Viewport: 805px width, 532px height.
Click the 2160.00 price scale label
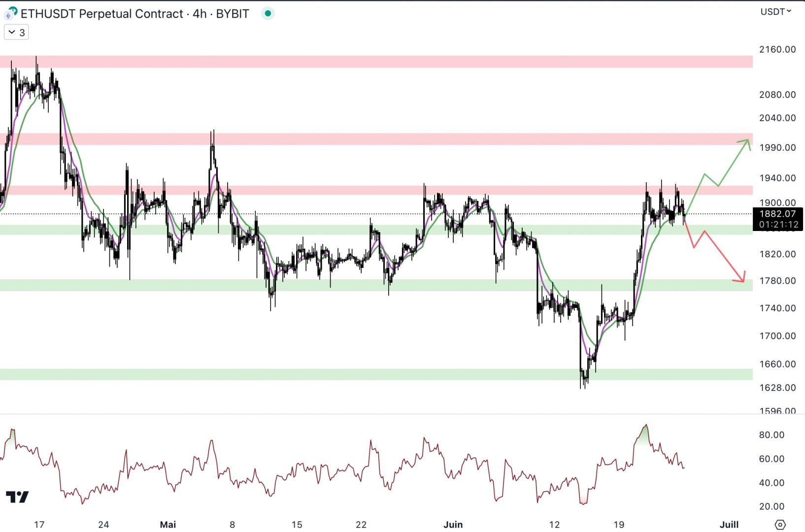click(777, 49)
